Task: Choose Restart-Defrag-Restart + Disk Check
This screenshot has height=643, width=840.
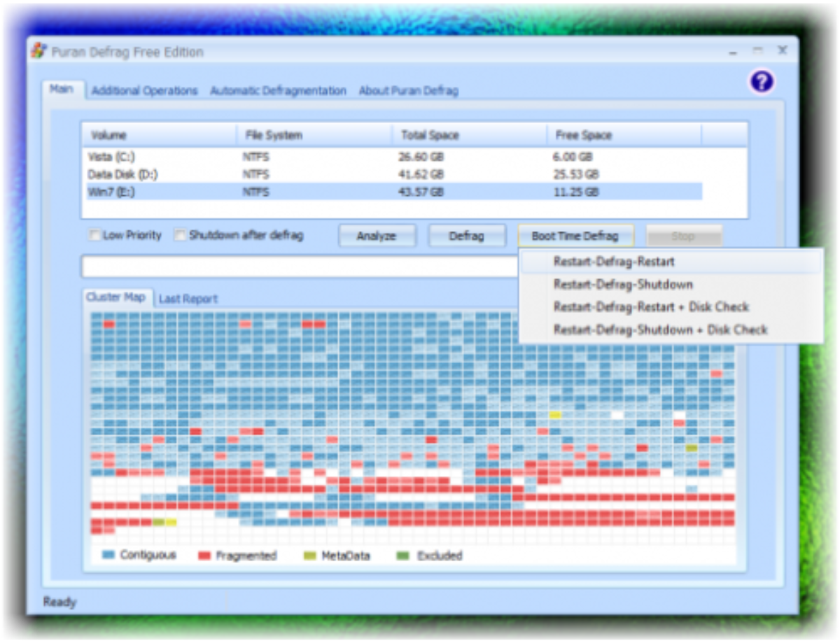Action: 671,307
